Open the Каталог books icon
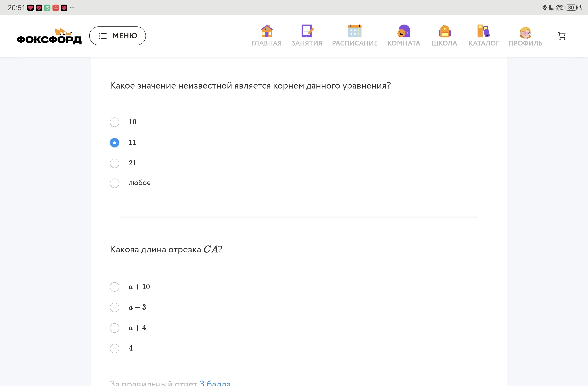Screen dimensions: 588x386 click(483, 31)
